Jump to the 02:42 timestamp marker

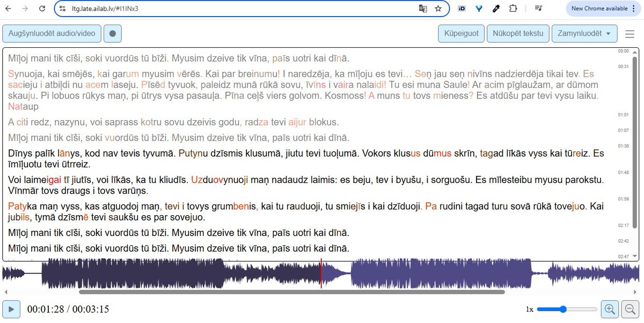(x=624, y=241)
